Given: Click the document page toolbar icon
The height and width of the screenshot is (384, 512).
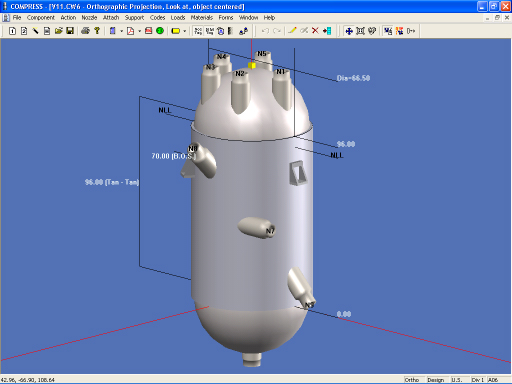Looking at the screenshot, I should pos(47,31).
